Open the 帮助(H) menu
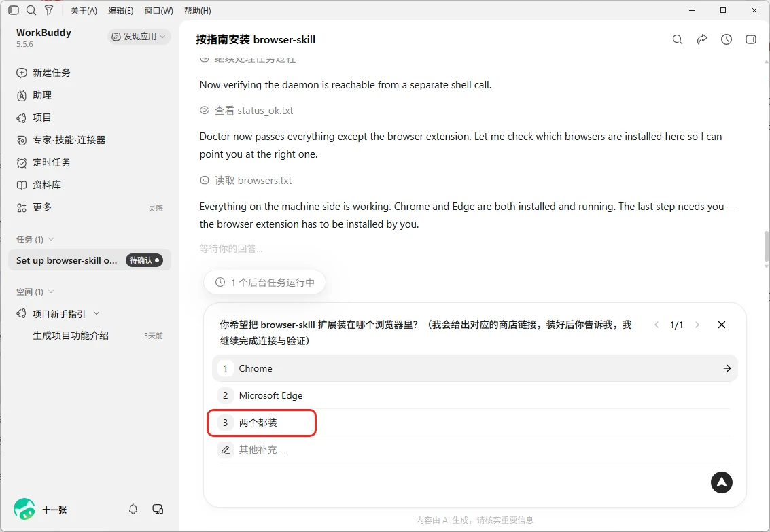 pos(197,10)
